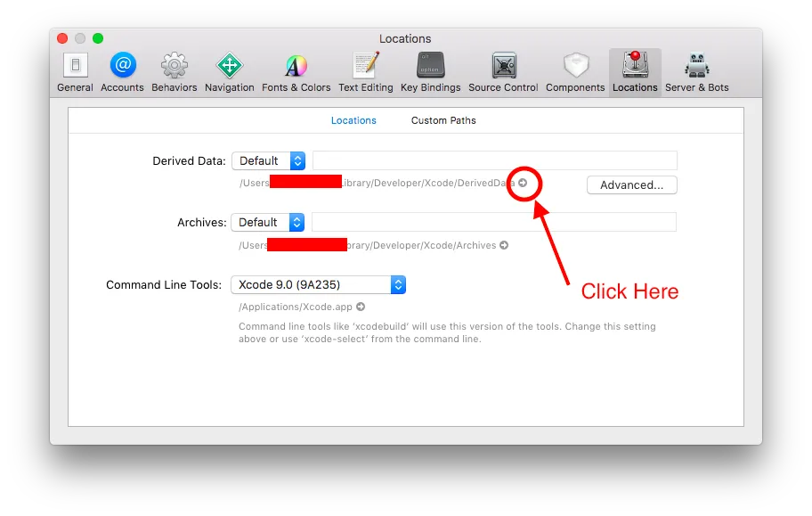Reveal Derived Data folder via arrow icon
Screen dimensions: 812x516
[x=523, y=183]
